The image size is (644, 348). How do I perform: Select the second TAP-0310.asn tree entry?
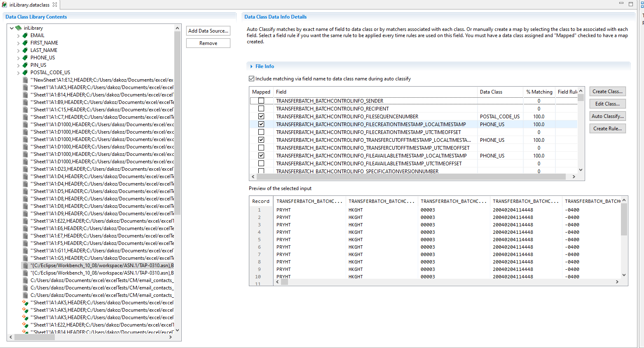click(102, 273)
